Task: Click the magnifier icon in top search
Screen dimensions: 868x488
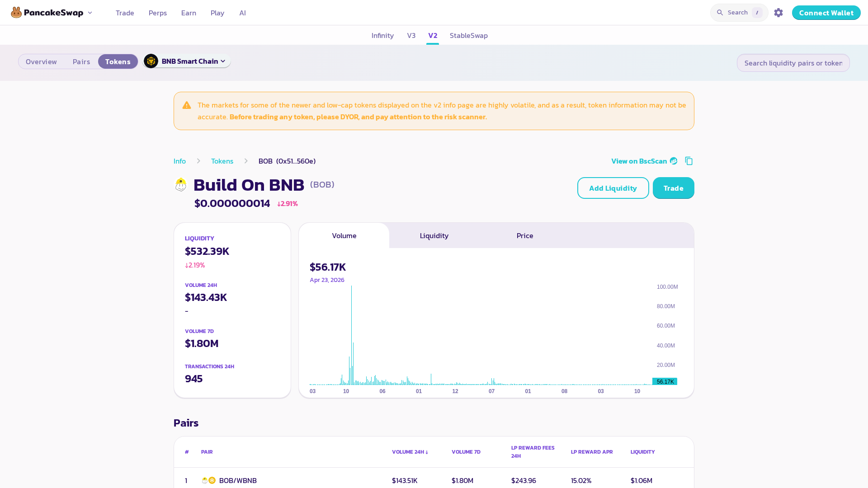Action: [x=720, y=13]
